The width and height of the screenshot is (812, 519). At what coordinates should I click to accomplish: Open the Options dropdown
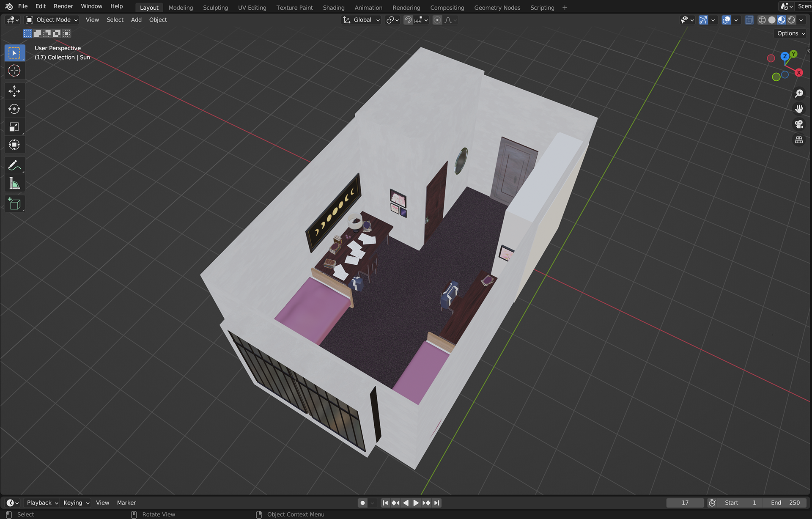(791, 33)
